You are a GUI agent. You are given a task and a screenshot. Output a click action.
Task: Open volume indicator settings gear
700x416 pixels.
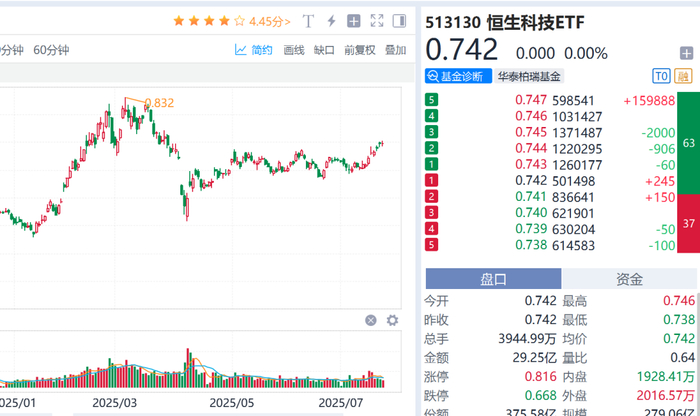(x=392, y=320)
